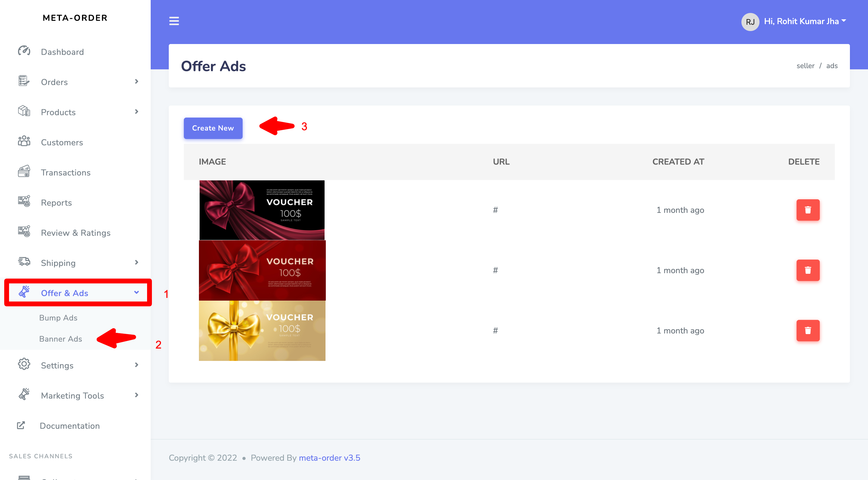Click the Customers group icon

(x=24, y=142)
